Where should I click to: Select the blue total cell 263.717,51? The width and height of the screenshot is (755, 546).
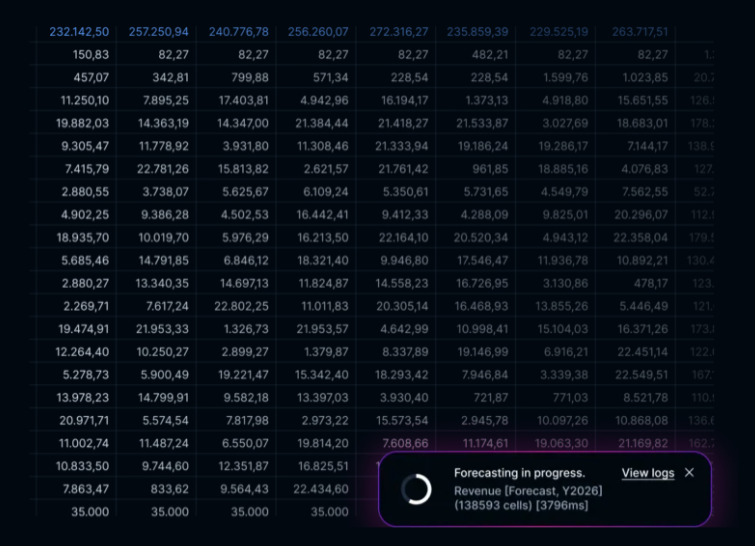(639, 32)
